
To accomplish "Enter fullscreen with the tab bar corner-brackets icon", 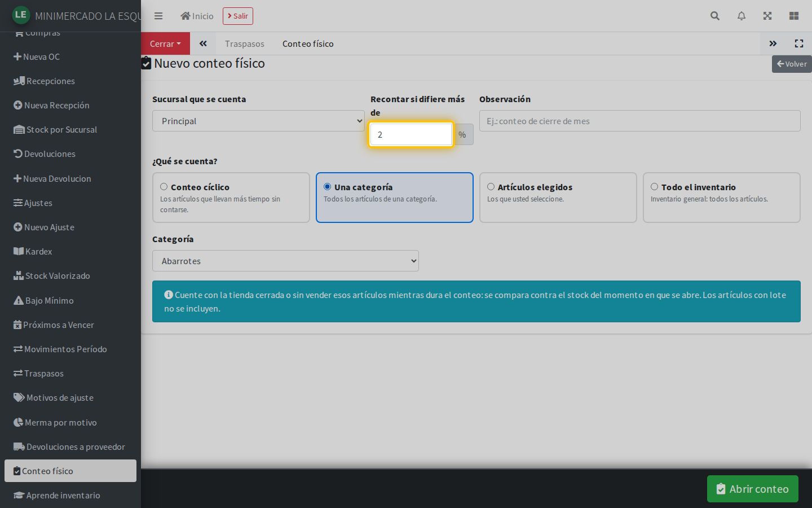I will click(x=798, y=43).
